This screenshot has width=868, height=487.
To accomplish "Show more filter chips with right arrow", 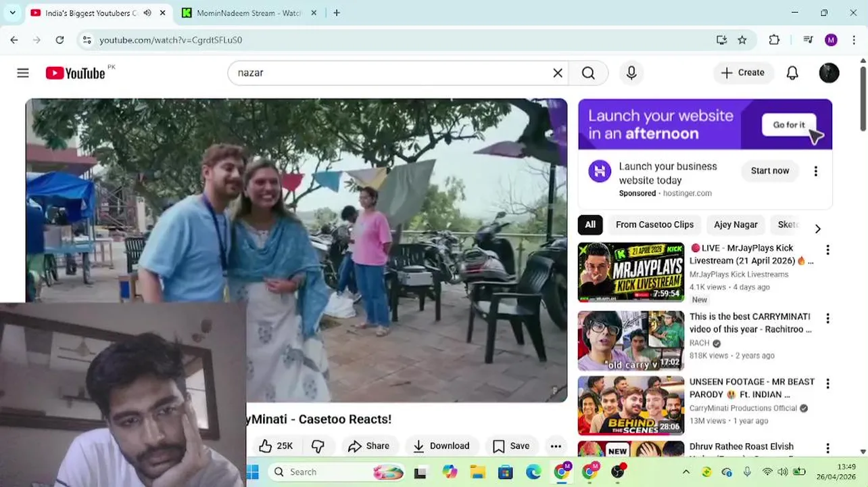I will point(817,229).
